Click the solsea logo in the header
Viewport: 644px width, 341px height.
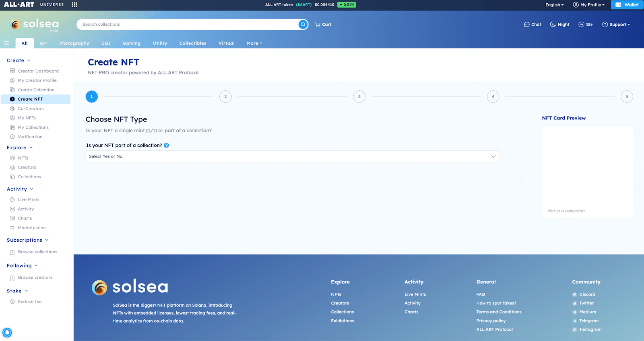tap(35, 25)
